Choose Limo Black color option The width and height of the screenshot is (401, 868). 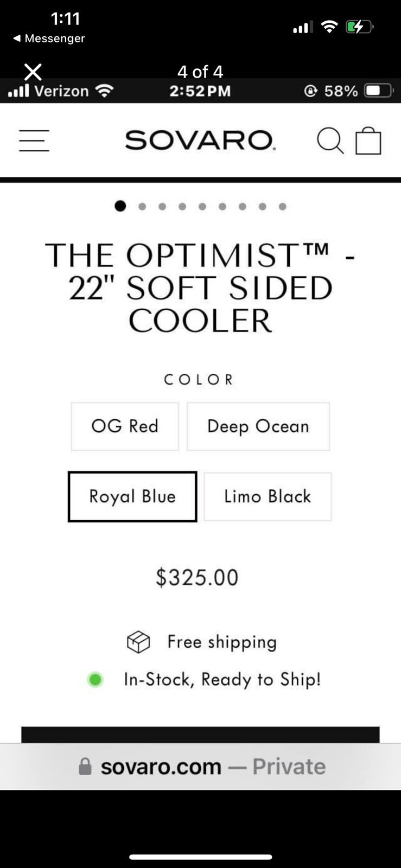(x=268, y=496)
